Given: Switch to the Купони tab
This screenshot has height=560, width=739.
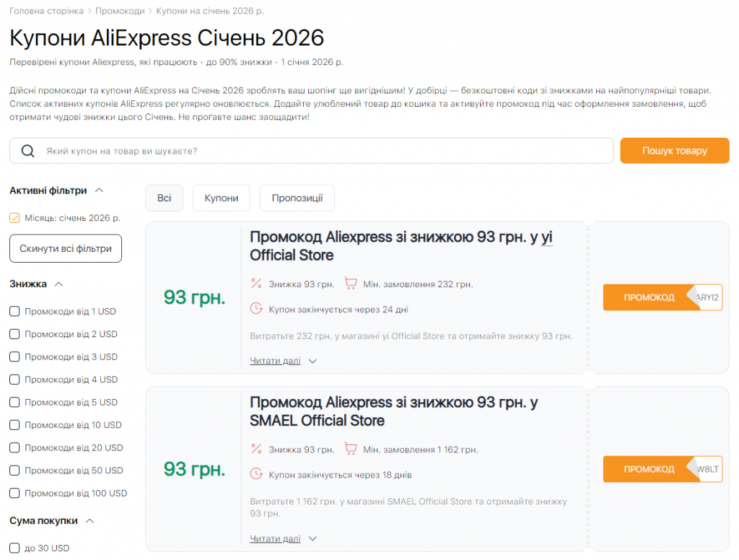Looking at the screenshot, I should coord(221,198).
